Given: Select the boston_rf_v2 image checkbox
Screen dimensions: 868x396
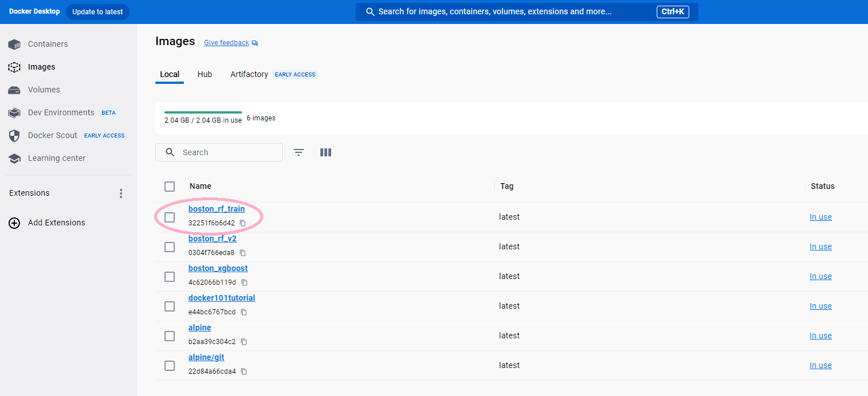Looking at the screenshot, I should tap(170, 247).
